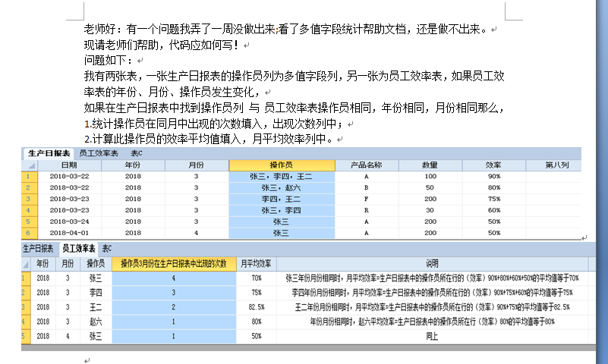
Task: Open the 表C tab in upper table
Action: point(137,153)
